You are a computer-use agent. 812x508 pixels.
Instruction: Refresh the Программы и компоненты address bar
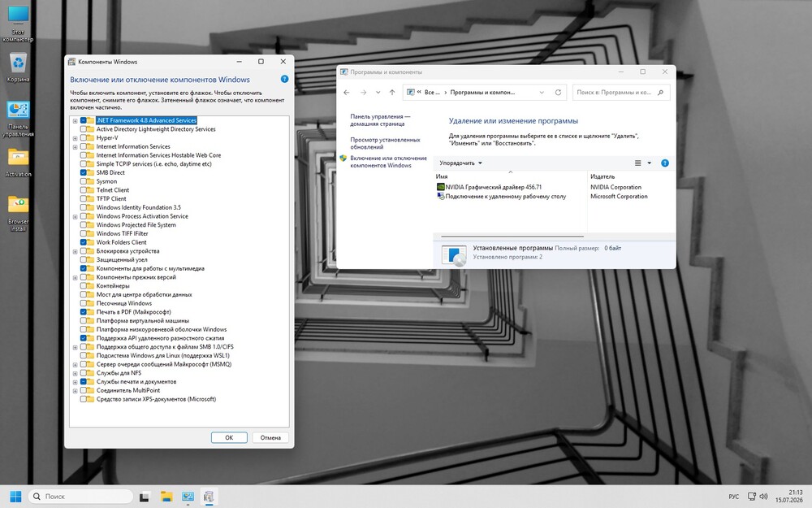click(559, 93)
